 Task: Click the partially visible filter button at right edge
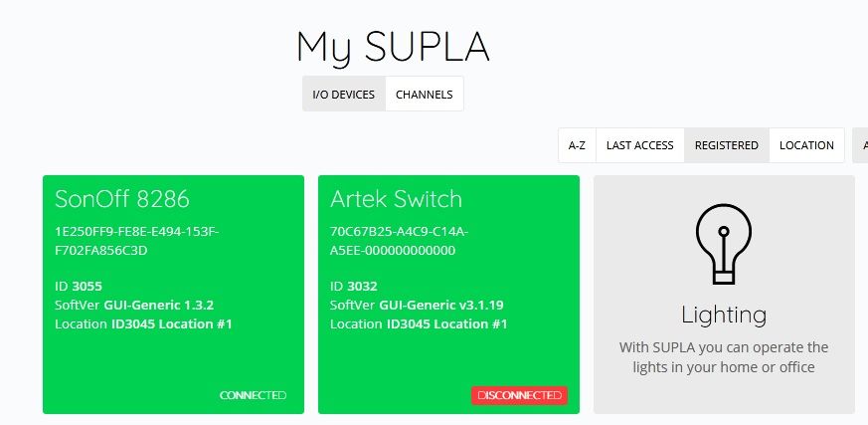(861, 145)
